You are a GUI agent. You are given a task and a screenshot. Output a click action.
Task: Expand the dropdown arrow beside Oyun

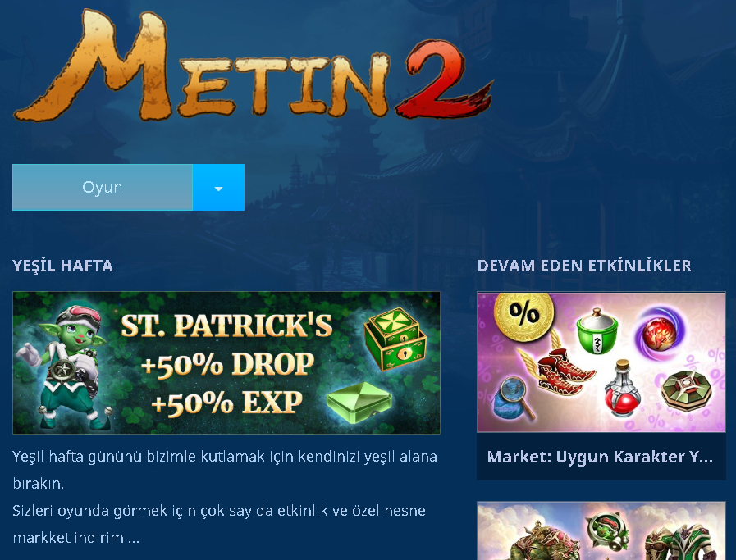(x=218, y=187)
